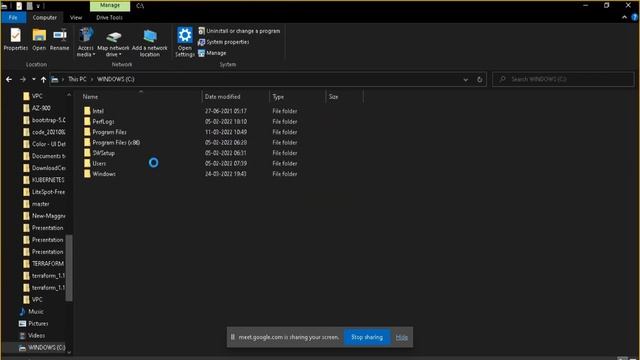Sort by Date modified column header
The height and width of the screenshot is (360, 640).
pyautogui.click(x=222, y=97)
